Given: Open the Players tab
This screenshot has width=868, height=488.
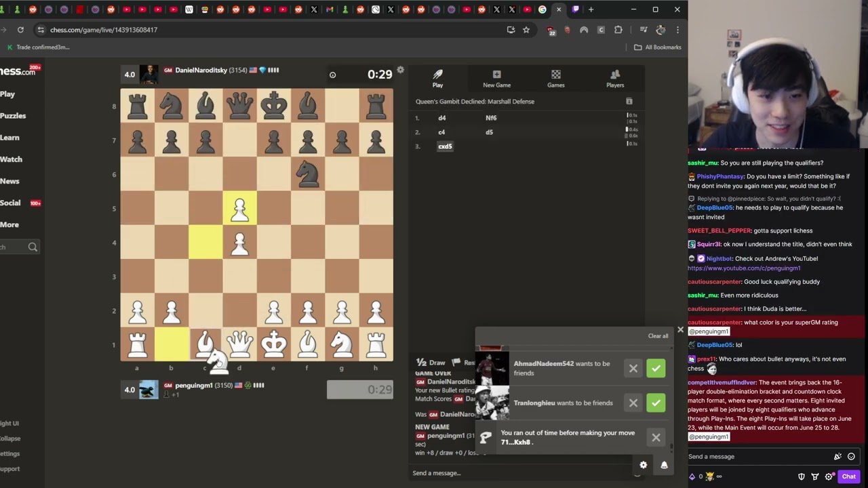Looking at the screenshot, I should pyautogui.click(x=615, y=79).
